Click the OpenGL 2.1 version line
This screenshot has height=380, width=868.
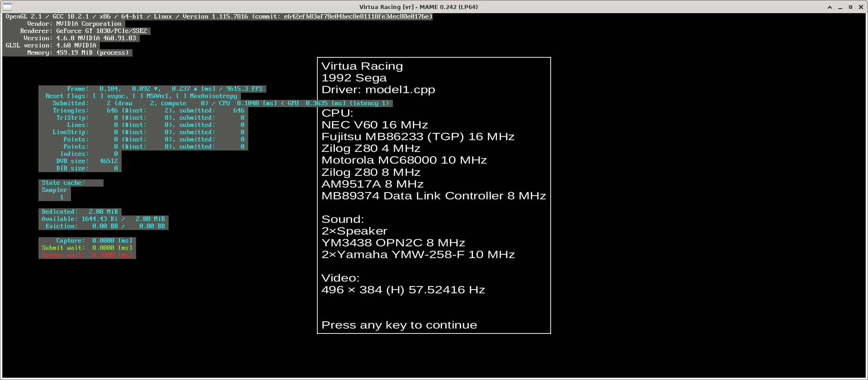point(219,17)
